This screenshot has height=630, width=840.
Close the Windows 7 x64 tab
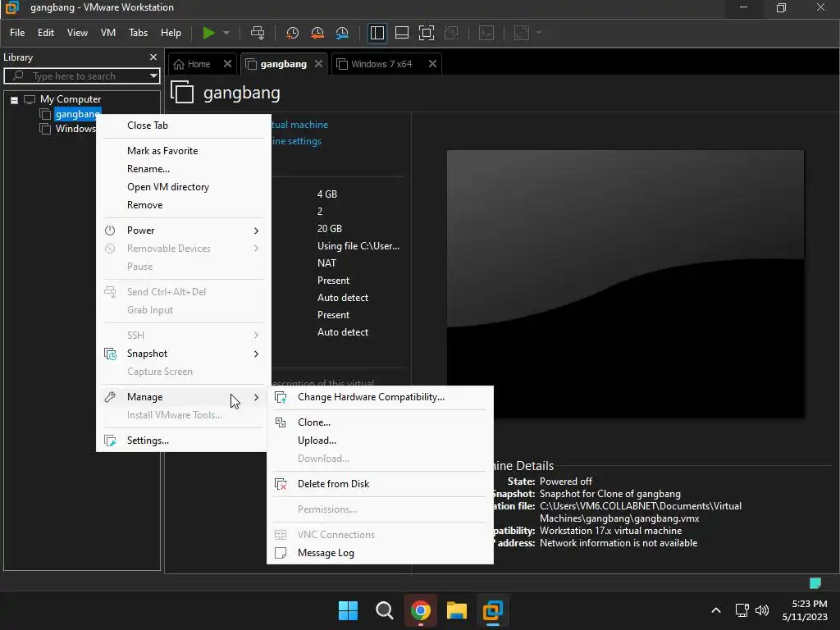pyautogui.click(x=433, y=64)
